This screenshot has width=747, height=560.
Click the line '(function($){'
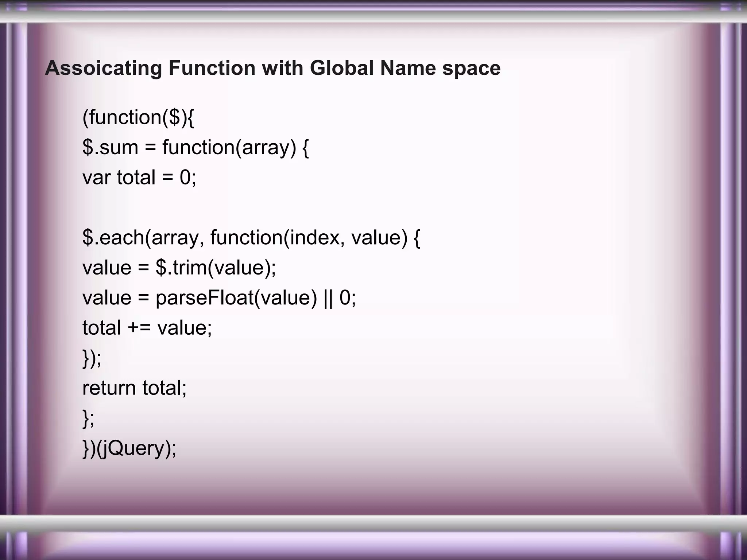pos(139,118)
